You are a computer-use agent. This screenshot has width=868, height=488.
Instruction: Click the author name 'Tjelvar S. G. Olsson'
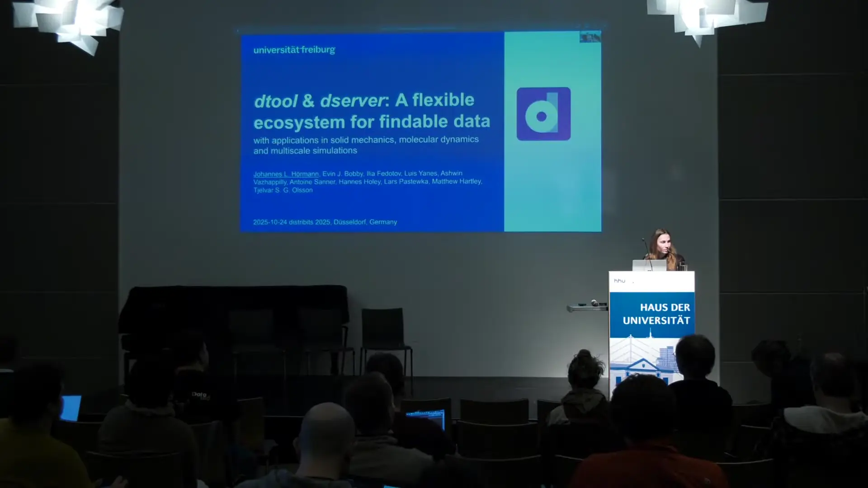tap(283, 190)
